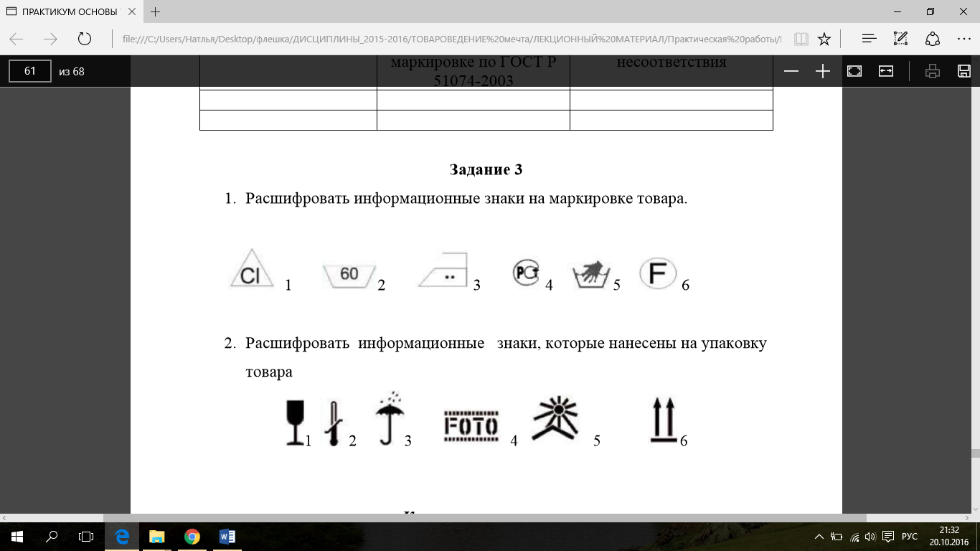Click the PCT conformity mark symbol

(x=525, y=273)
